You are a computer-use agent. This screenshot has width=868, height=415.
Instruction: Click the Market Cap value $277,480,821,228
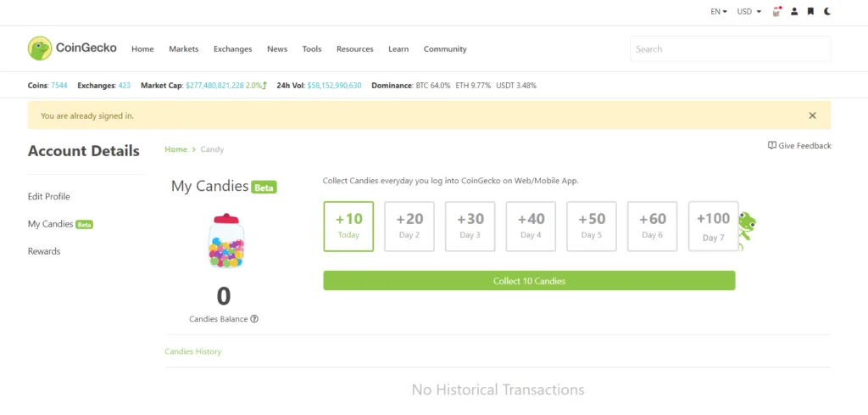coord(214,86)
